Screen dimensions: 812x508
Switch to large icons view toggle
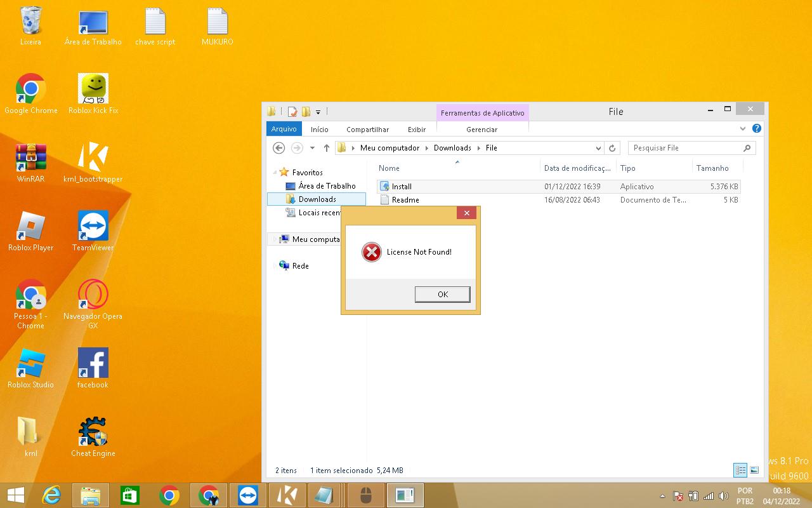[754, 471]
